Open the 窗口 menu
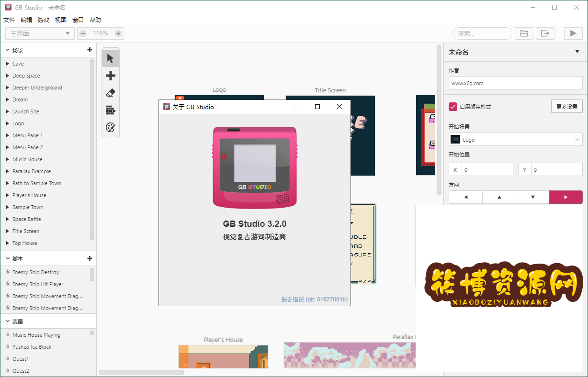The width and height of the screenshot is (588, 377). point(78,20)
